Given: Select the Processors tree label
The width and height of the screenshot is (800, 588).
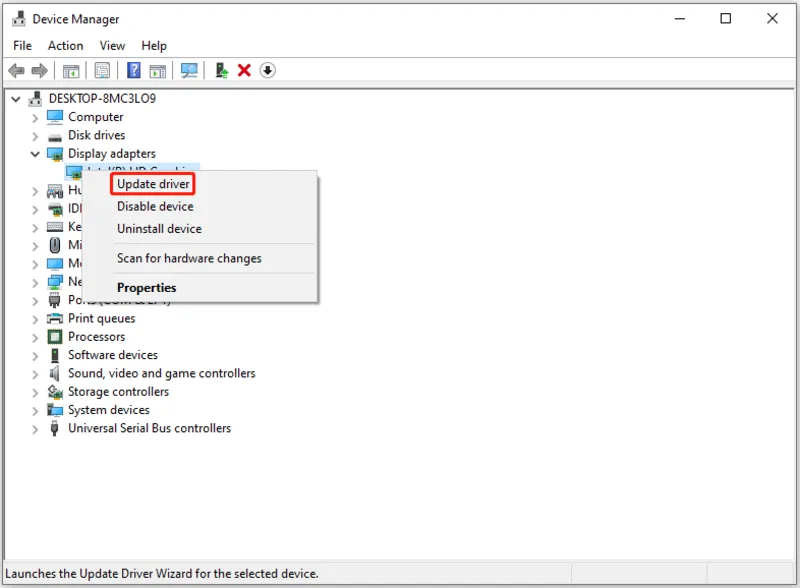Looking at the screenshot, I should (97, 337).
